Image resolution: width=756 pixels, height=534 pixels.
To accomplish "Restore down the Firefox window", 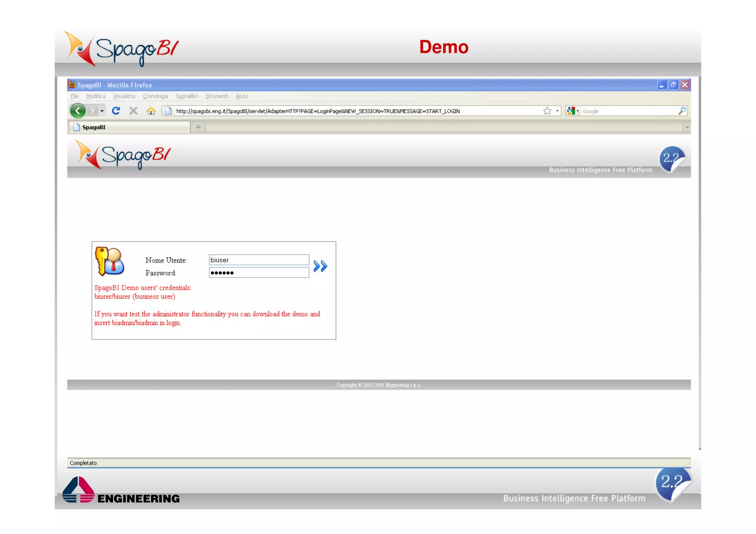I will 673,85.
